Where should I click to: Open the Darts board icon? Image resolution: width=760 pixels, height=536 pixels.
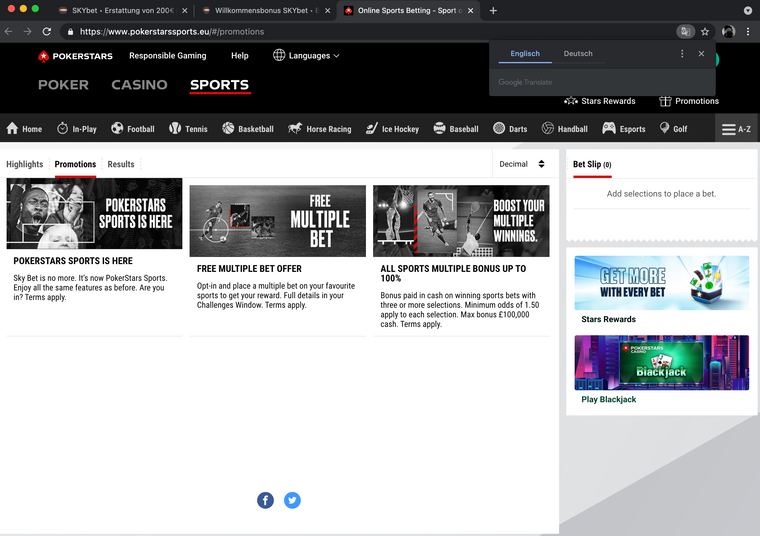(499, 128)
